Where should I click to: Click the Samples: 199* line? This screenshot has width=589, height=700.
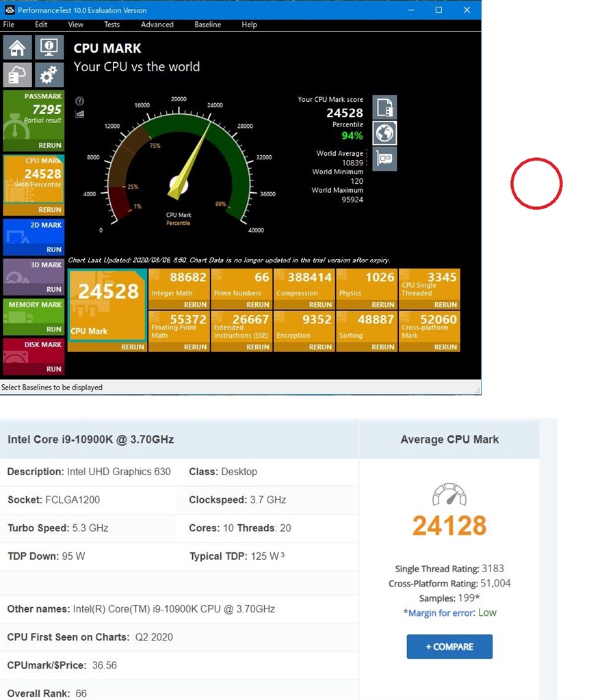point(449,598)
